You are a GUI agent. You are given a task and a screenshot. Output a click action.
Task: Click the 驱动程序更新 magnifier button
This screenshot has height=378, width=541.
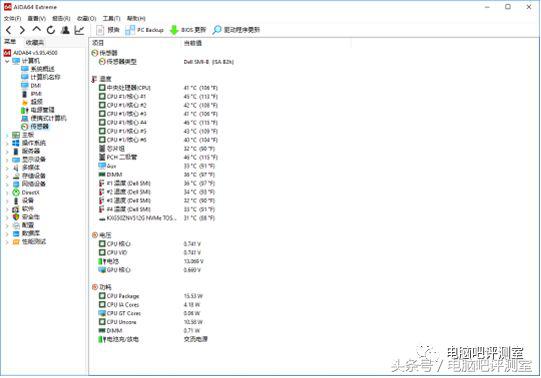click(x=236, y=30)
